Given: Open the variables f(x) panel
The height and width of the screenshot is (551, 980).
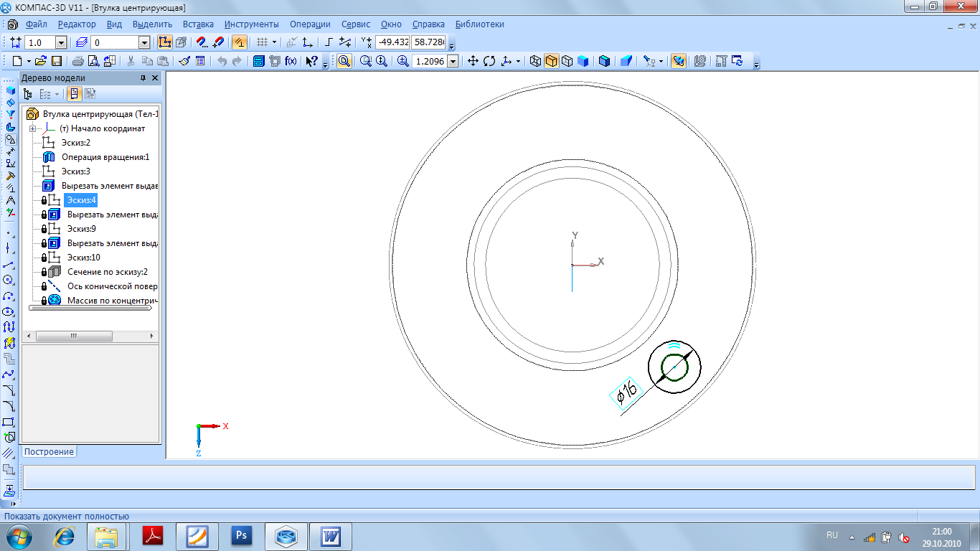Looking at the screenshot, I should coord(291,62).
